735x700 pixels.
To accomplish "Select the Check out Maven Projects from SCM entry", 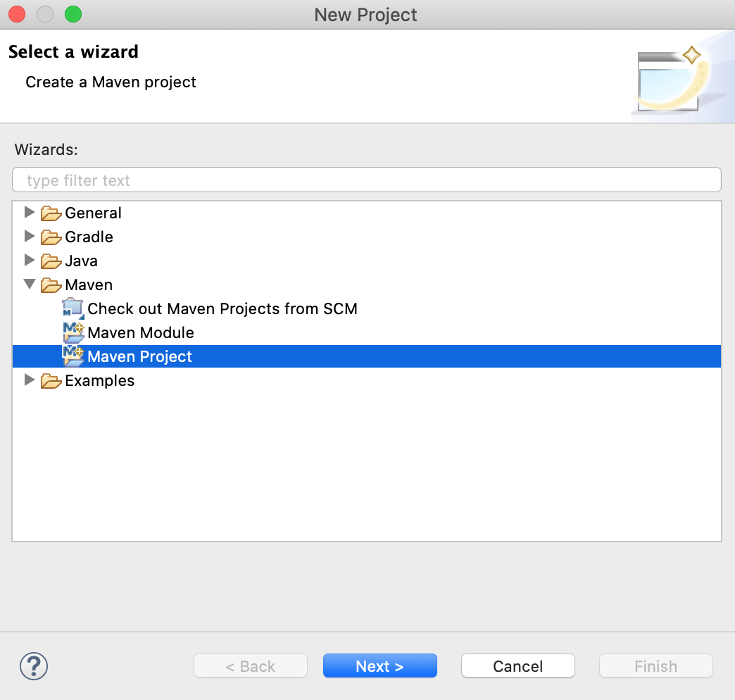I will tap(222, 308).
